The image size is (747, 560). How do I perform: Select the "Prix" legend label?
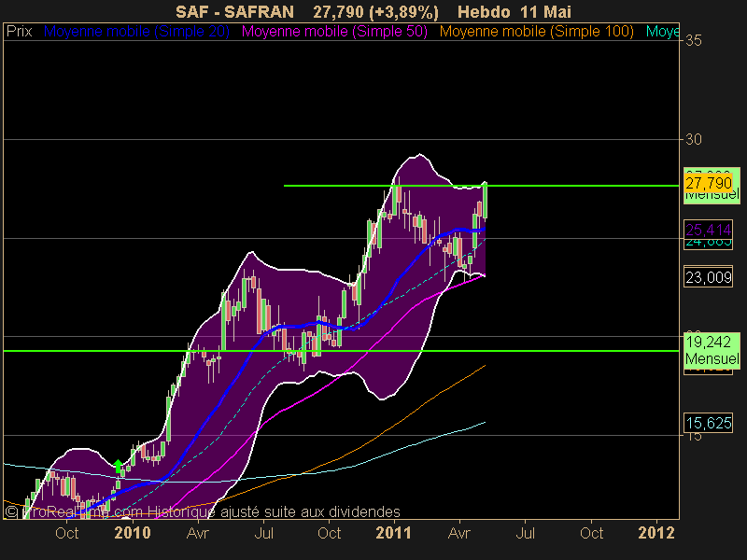[x=19, y=32]
